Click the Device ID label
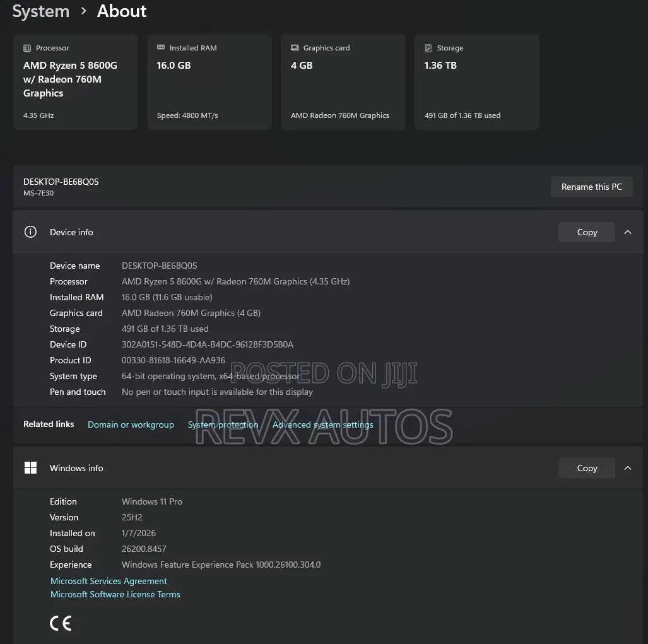This screenshot has width=648, height=644. [68, 344]
